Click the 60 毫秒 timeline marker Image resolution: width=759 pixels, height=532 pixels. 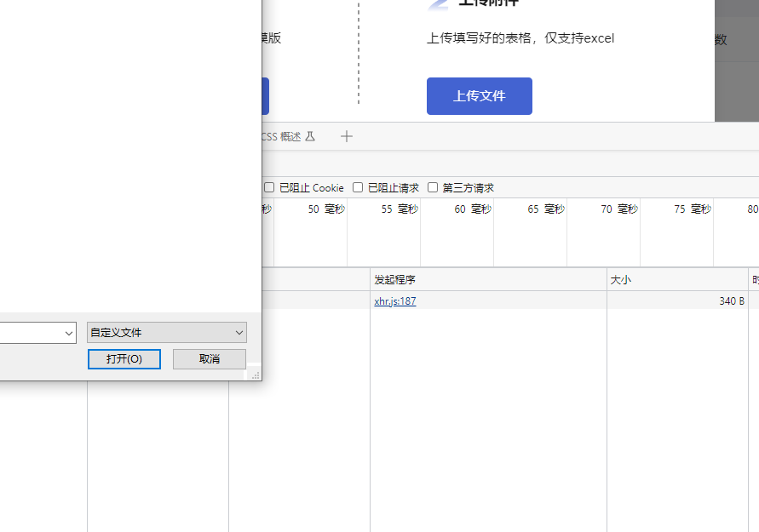pos(473,209)
